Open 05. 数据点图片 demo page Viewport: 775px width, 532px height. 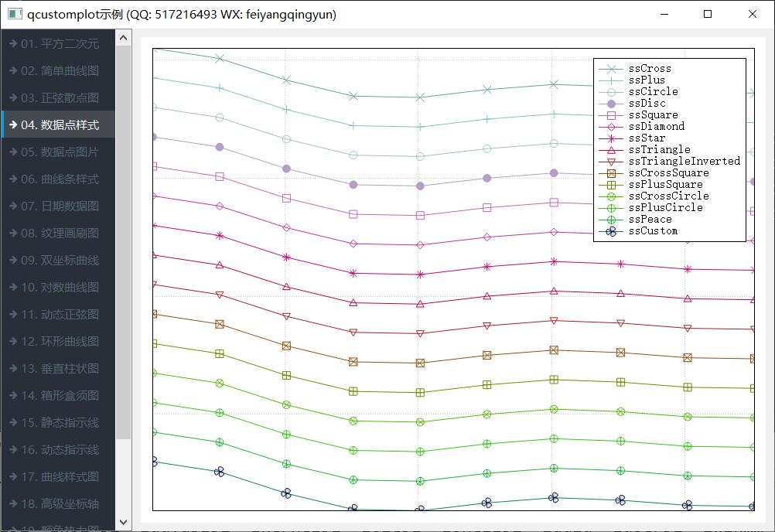click(x=58, y=152)
